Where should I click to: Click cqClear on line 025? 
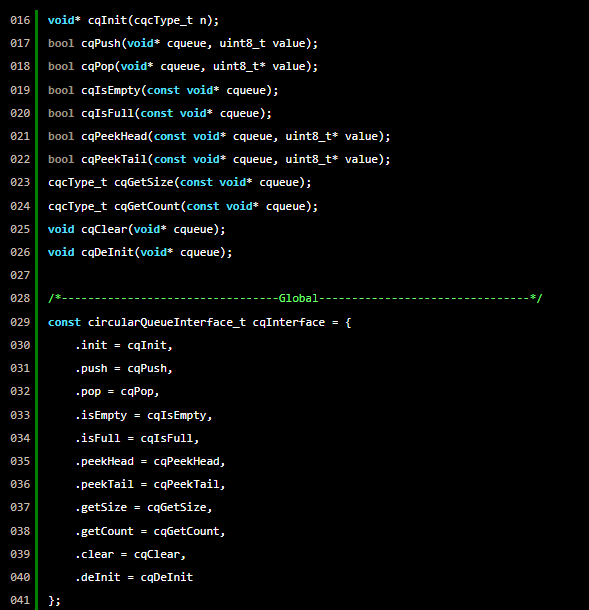(104, 229)
